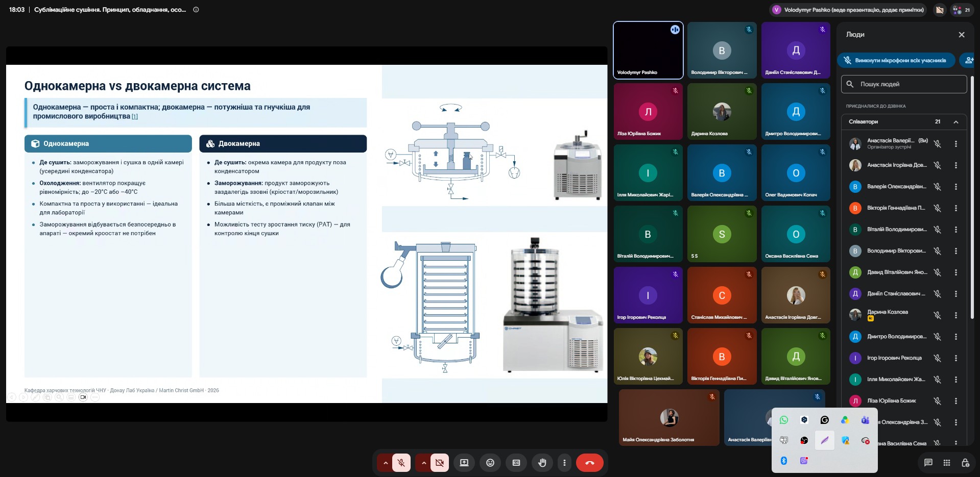Open Viber from the system tray popup

pos(804,461)
